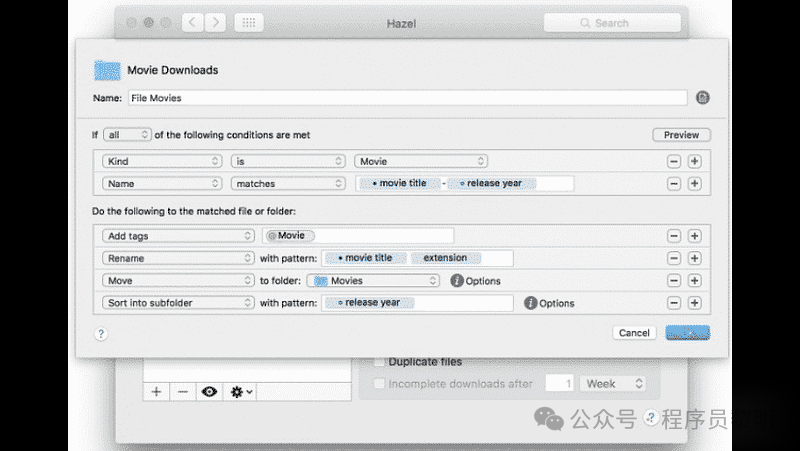Image resolution: width=800 pixels, height=451 pixels.
Task: Open Options info icon for Move action
Action: click(x=457, y=281)
